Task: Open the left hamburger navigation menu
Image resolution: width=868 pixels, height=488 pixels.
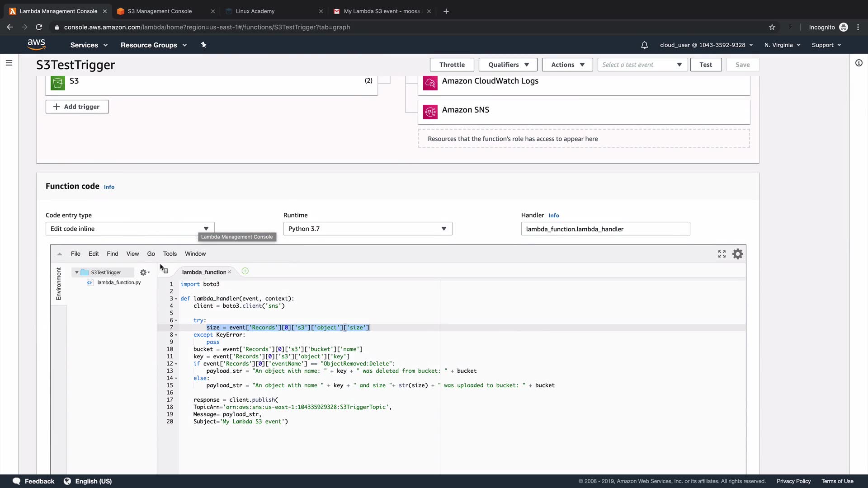Action: (9, 63)
